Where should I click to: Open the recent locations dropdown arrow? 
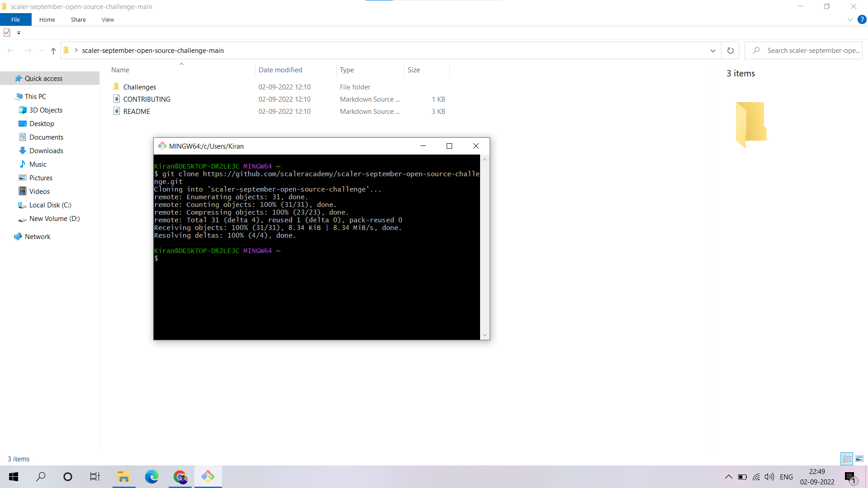click(42, 51)
